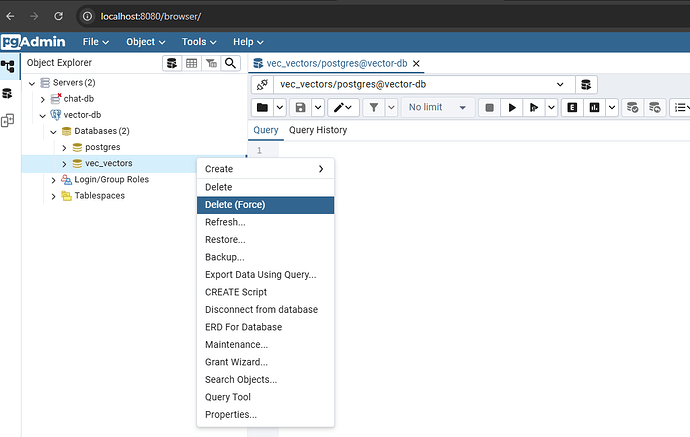Click the Execute script play icon
The width and height of the screenshot is (690, 437).
(534, 107)
